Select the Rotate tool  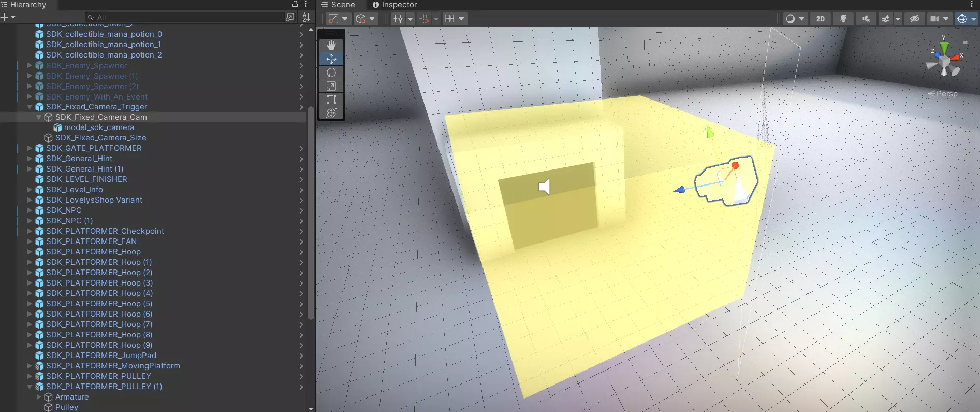(331, 73)
